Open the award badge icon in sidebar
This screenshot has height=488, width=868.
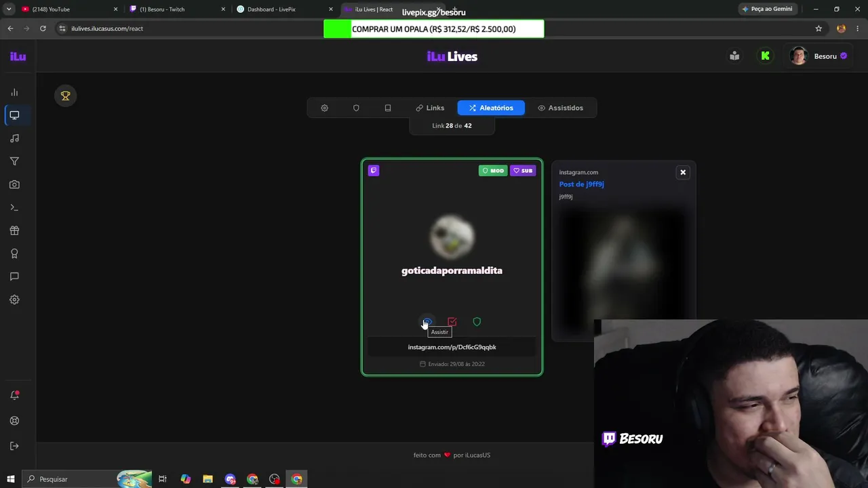(x=14, y=253)
